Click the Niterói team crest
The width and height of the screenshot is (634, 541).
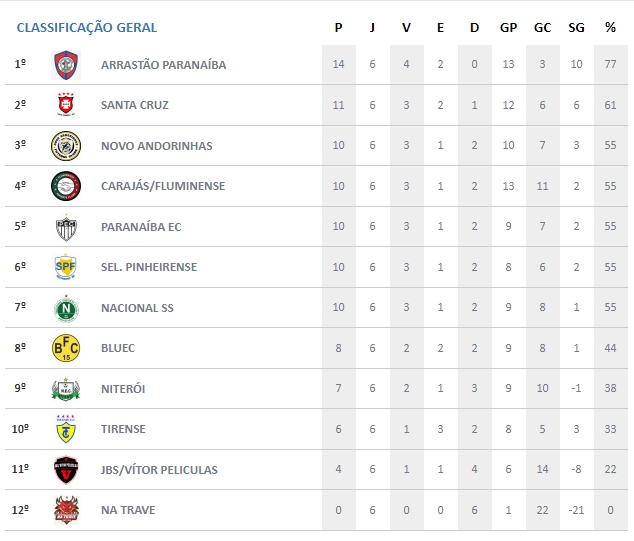tap(65, 389)
